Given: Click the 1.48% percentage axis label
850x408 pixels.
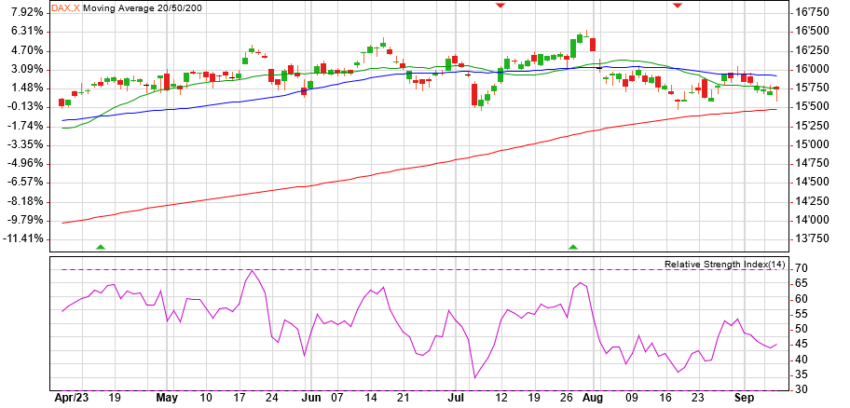Looking at the screenshot, I should coord(27,88).
